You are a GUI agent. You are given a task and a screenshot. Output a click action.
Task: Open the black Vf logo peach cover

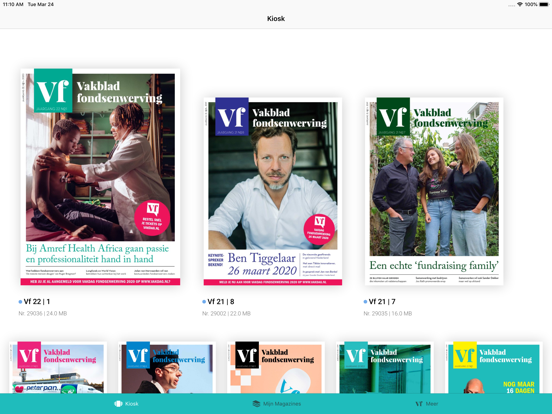pos(276,367)
